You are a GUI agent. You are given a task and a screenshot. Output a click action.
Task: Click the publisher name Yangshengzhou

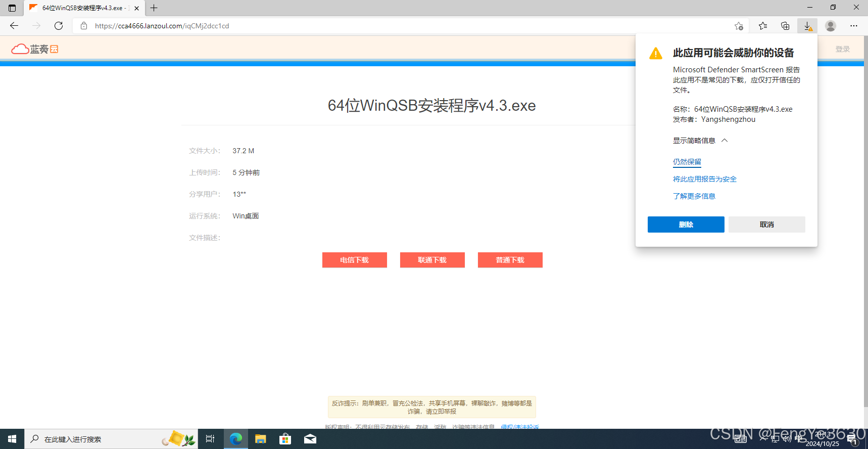point(729,119)
